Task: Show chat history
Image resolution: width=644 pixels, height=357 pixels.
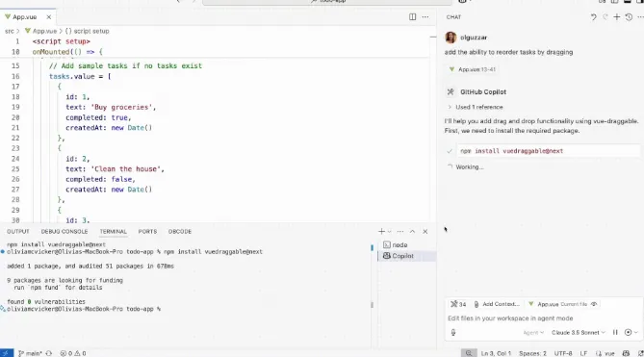Action: pos(629,16)
